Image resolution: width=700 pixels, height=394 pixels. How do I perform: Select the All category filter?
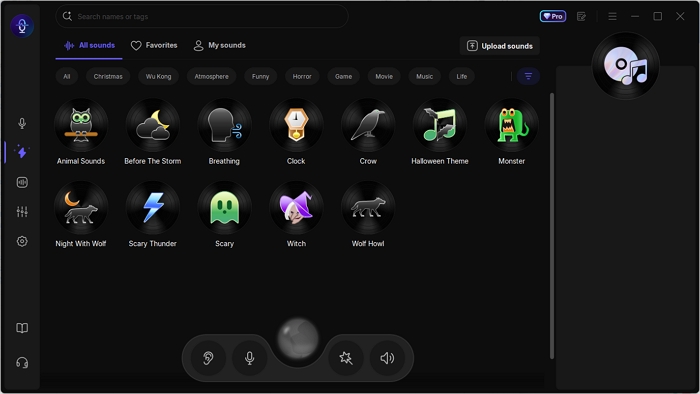(x=67, y=76)
